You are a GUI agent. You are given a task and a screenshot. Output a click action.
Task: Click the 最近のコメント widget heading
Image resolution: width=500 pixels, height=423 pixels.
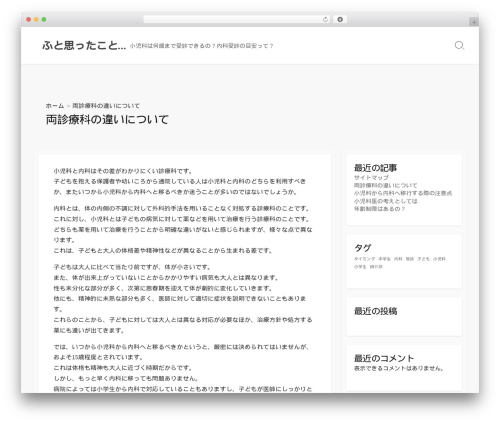pyautogui.click(x=384, y=358)
